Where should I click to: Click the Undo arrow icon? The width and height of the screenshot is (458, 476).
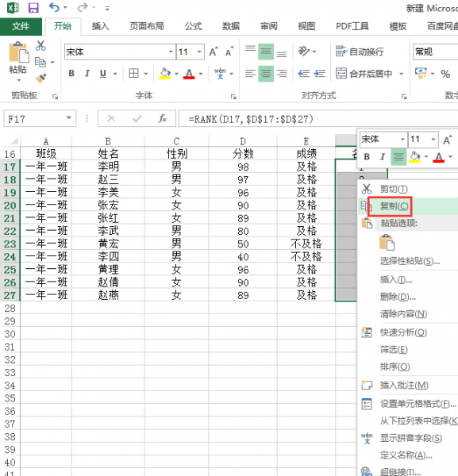pyautogui.click(x=54, y=7)
